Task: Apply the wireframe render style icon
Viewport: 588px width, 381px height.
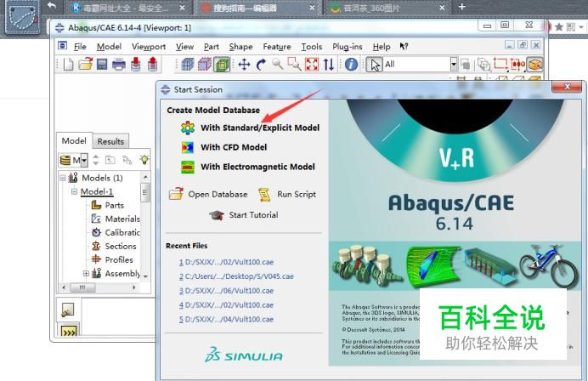Action: 187,65
